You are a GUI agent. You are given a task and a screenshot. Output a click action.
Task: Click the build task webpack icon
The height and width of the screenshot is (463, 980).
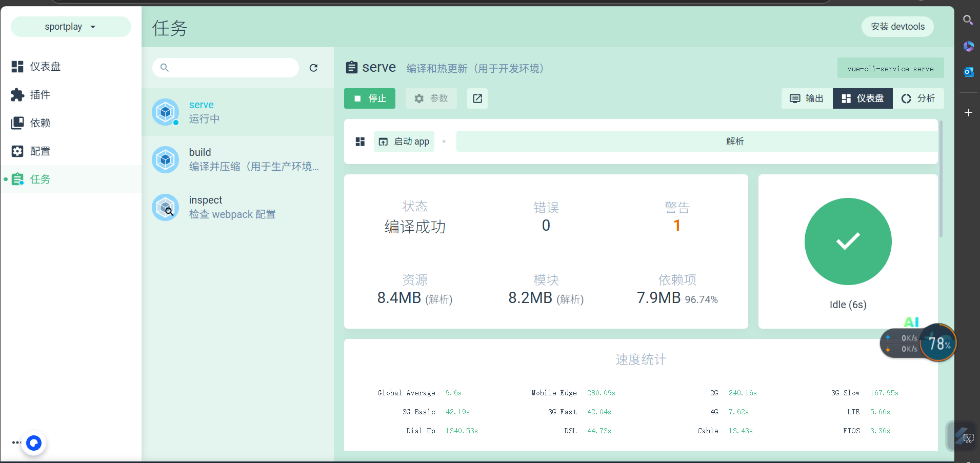coord(165,160)
